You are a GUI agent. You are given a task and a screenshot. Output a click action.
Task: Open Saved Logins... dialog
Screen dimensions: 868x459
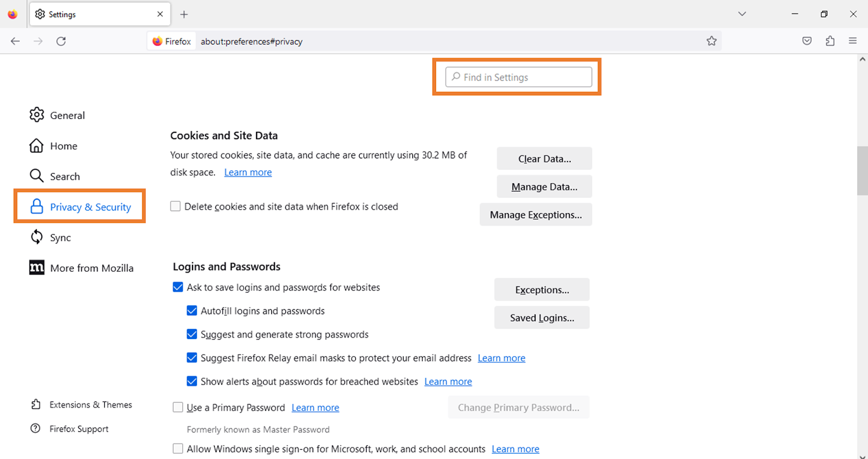point(541,318)
